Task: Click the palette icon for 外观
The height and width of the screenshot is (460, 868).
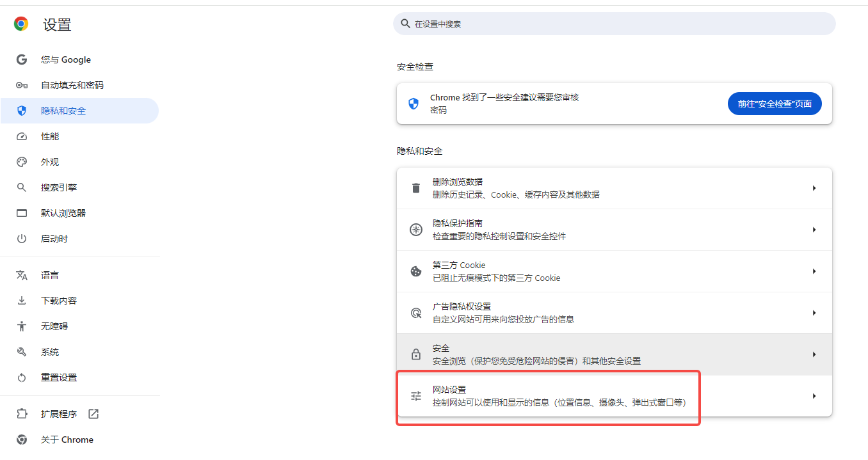Action: 22,162
